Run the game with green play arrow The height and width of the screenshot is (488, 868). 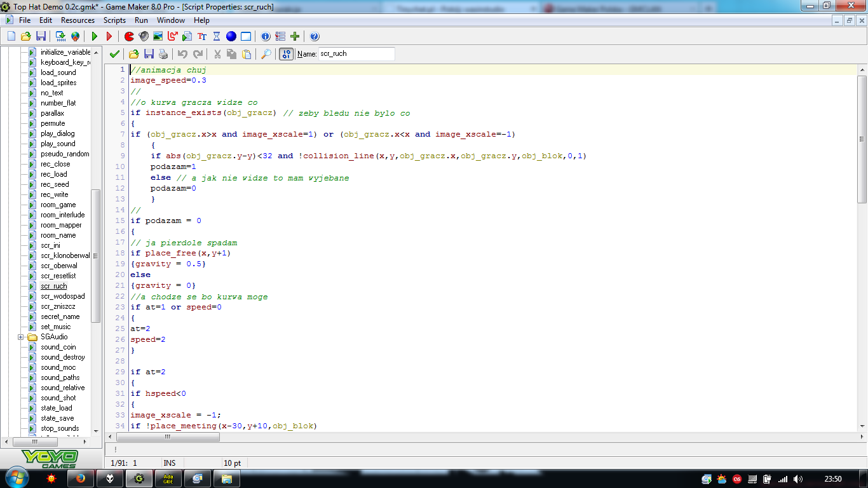94,37
